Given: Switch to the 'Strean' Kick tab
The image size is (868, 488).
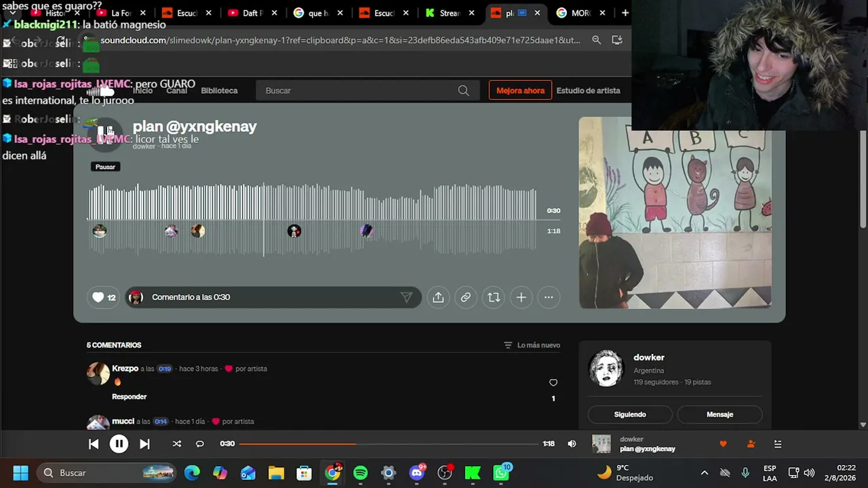Looking at the screenshot, I should pos(450,13).
